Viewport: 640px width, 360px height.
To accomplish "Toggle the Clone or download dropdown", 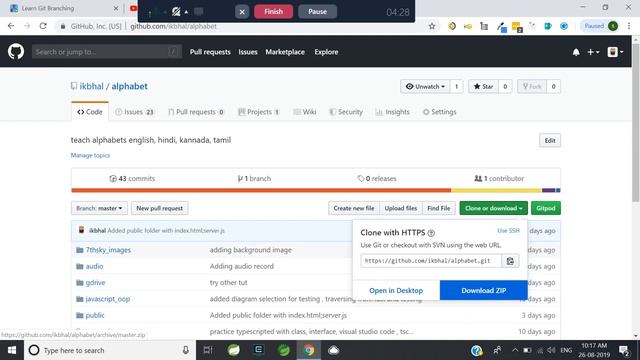I will [x=493, y=208].
